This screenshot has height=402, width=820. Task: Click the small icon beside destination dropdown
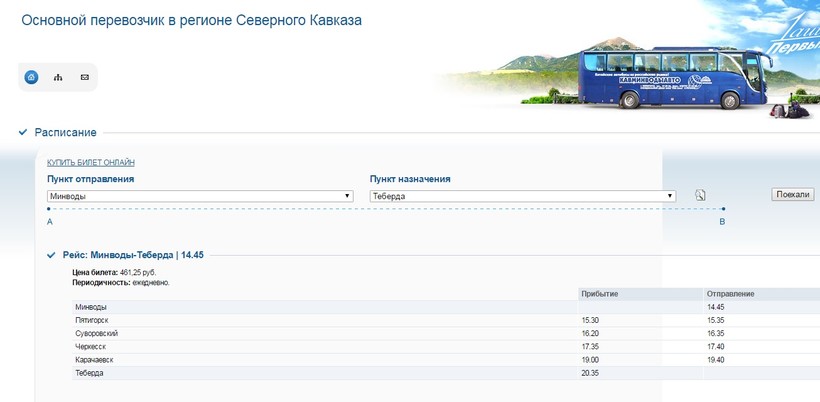tap(700, 195)
